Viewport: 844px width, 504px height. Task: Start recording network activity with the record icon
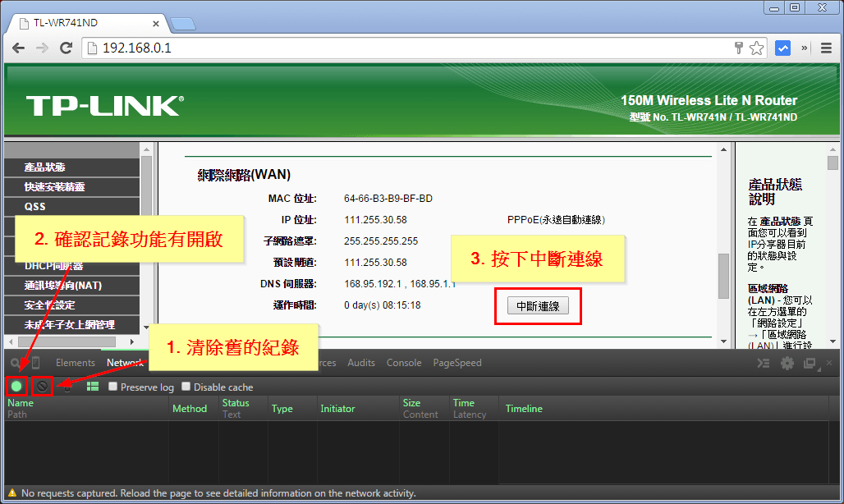pyautogui.click(x=16, y=386)
